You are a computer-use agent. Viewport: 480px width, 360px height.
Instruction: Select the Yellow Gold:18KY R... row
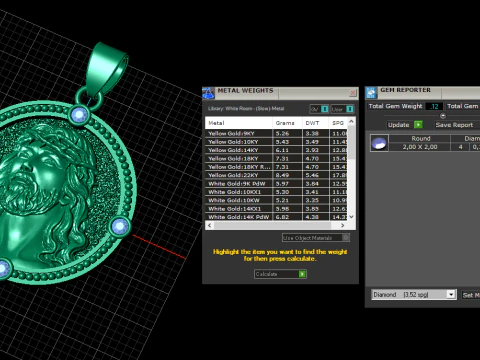coord(277,167)
